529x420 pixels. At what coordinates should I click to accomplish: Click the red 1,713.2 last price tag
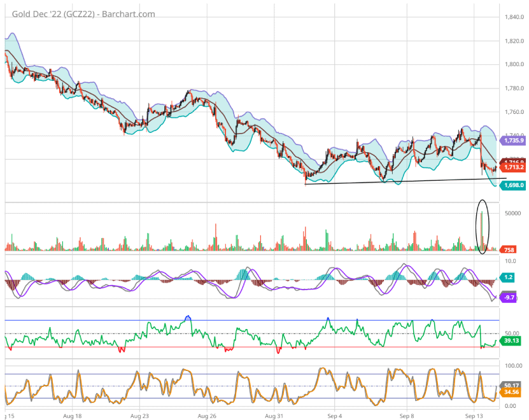pos(513,169)
